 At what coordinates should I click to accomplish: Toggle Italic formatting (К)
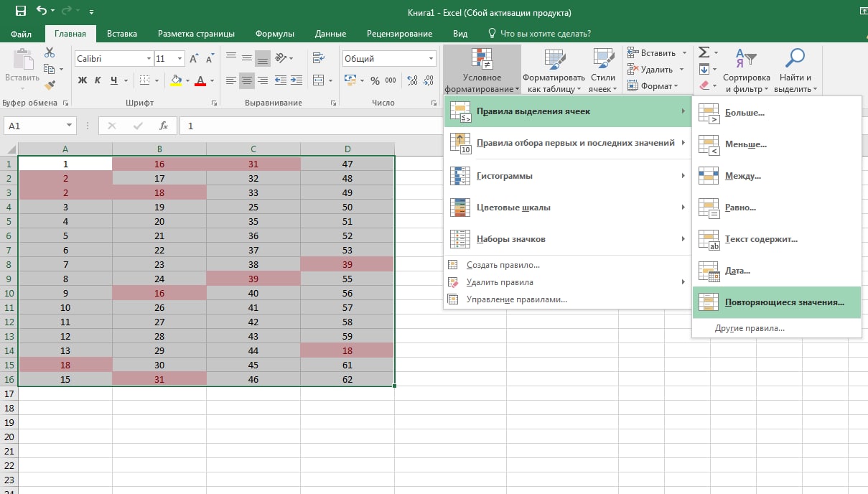click(x=98, y=80)
